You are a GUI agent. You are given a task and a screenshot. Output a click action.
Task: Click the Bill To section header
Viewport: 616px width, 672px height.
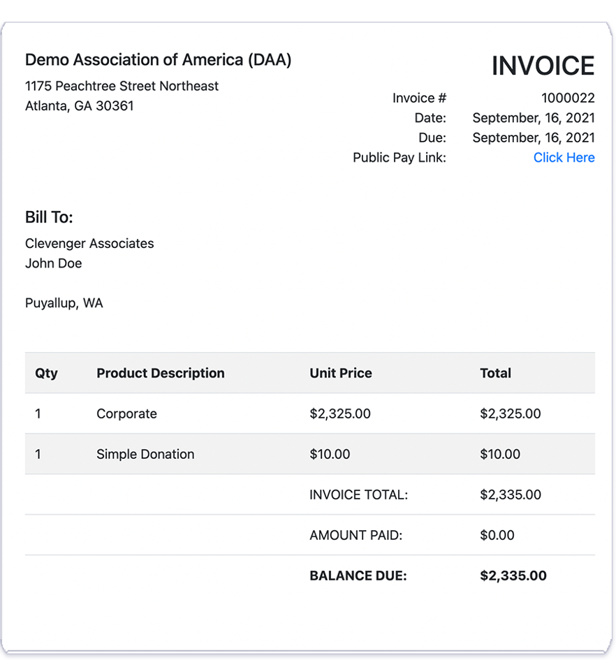click(44, 217)
